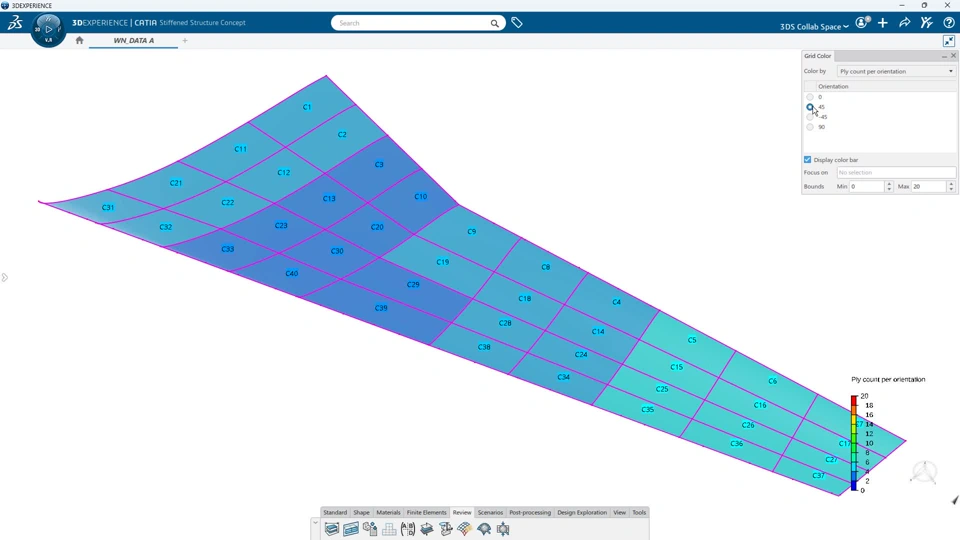
Task: Click the Min bounds input field
Action: point(867,186)
